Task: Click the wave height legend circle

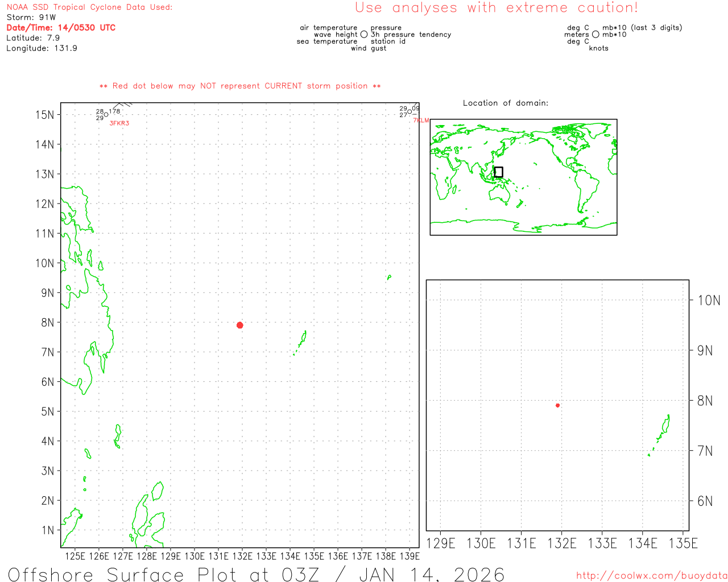Action: (x=364, y=35)
